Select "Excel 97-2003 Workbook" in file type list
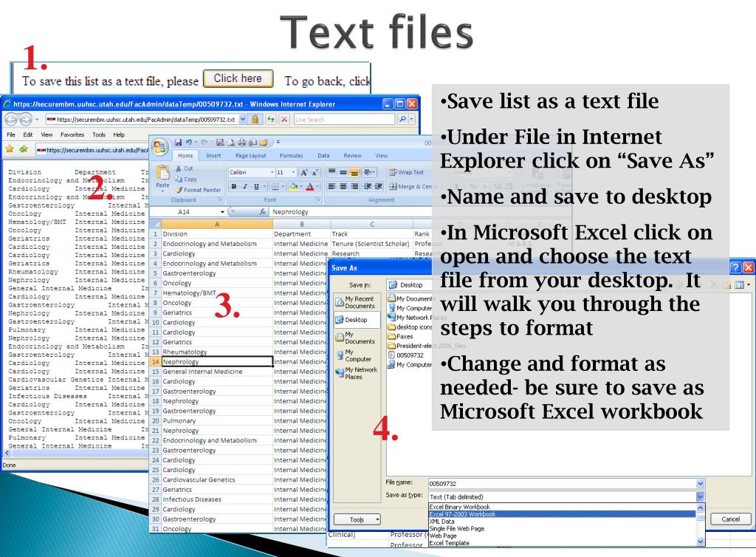The height and width of the screenshot is (557, 756). click(x=562, y=514)
